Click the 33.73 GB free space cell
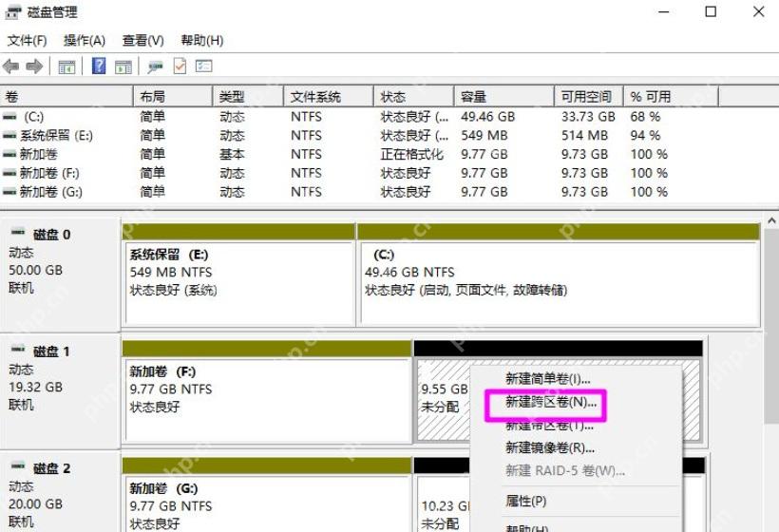Viewport: 779px width, 532px height. (x=588, y=117)
